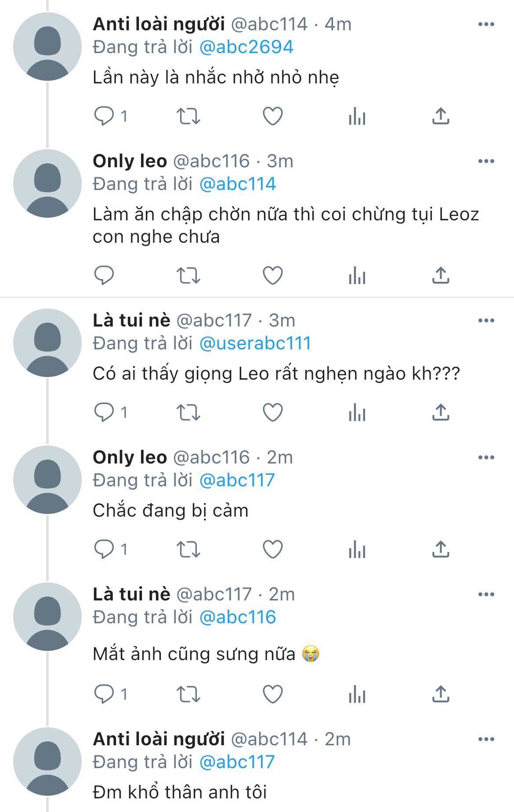Open more options for 'Đm khổ thân anh tôi' tweet
This screenshot has height=812, width=514.
point(486,739)
